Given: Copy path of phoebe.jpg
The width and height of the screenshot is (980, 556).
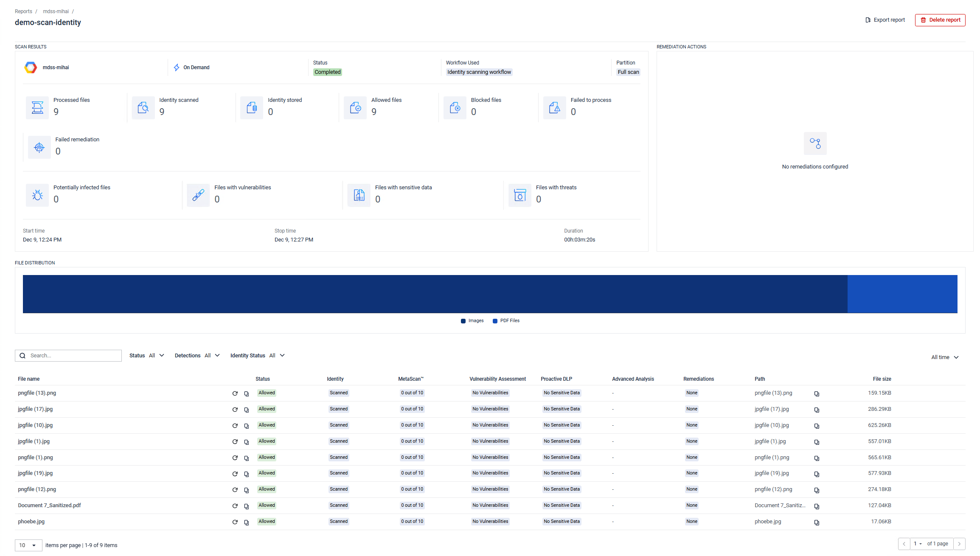Looking at the screenshot, I should coord(816,522).
